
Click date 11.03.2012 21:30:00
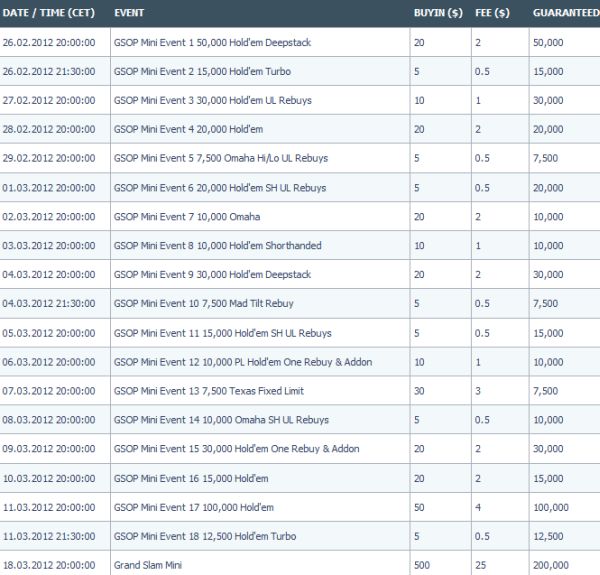49,536
